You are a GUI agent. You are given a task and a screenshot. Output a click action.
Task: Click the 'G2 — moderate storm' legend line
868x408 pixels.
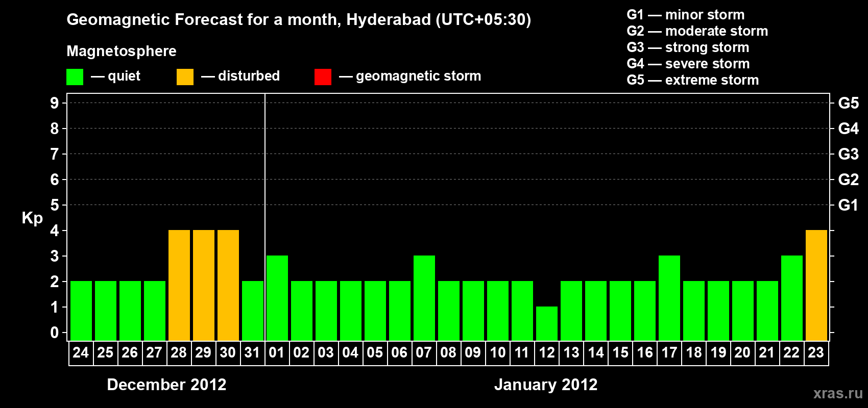coord(697,31)
